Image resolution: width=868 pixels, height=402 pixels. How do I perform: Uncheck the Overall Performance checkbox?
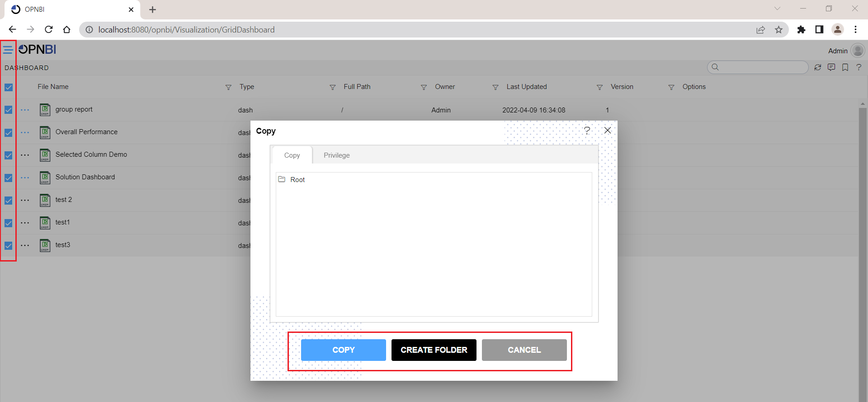coord(9,132)
